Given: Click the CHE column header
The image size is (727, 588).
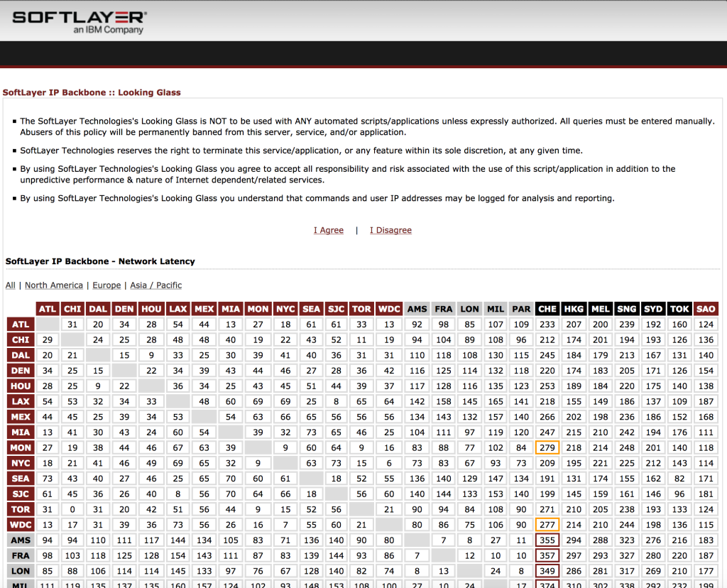Looking at the screenshot, I should [547, 309].
